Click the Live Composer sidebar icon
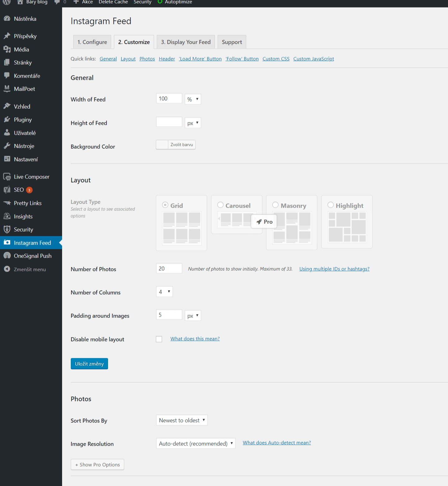The width and height of the screenshot is (448, 486). (x=7, y=177)
